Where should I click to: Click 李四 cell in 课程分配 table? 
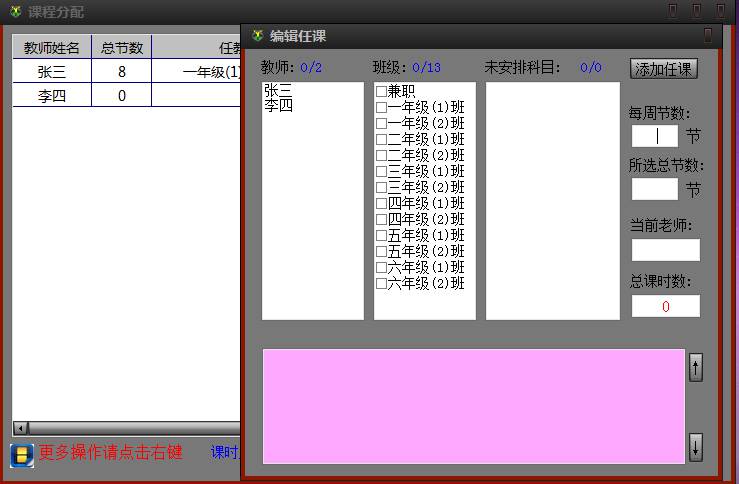click(52, 96)
